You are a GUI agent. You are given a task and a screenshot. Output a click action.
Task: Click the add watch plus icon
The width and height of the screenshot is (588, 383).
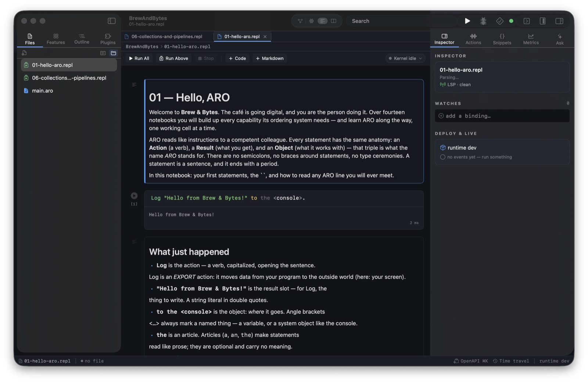tap(441, 116)
